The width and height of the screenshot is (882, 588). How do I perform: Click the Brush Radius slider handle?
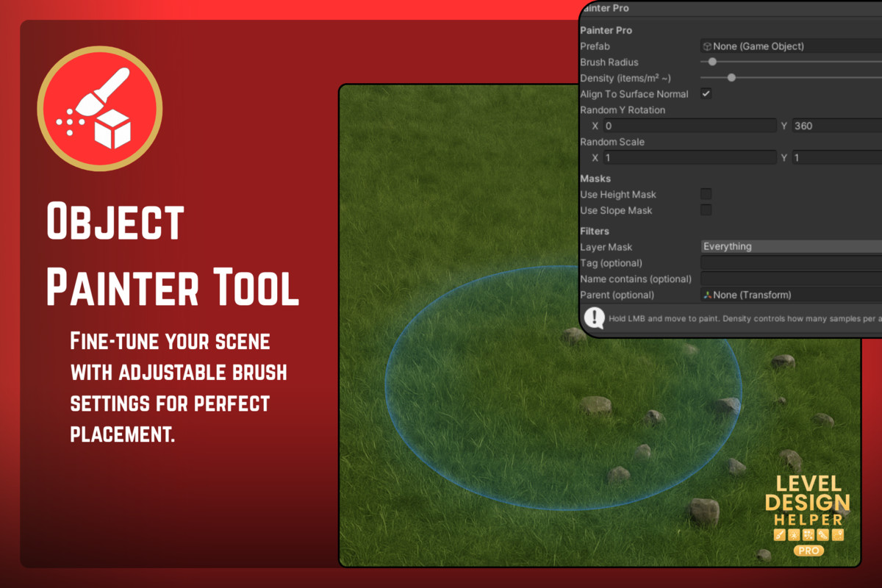(x=711, y=62)
